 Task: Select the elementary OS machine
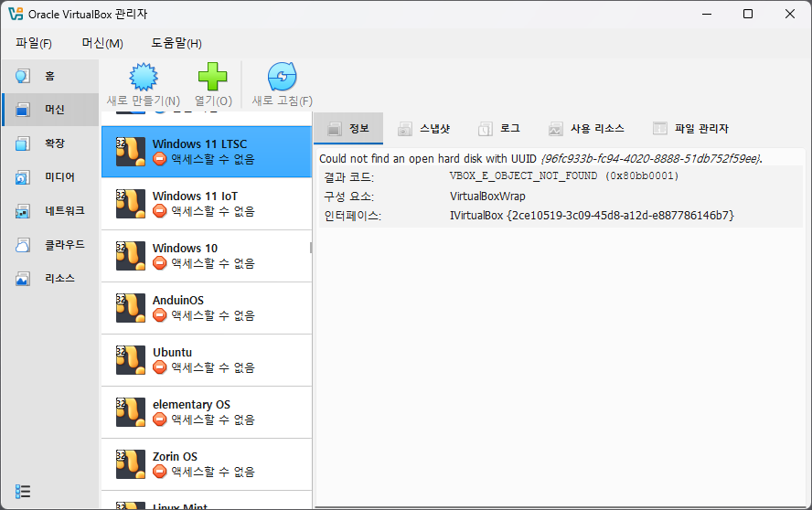point(207,412)
